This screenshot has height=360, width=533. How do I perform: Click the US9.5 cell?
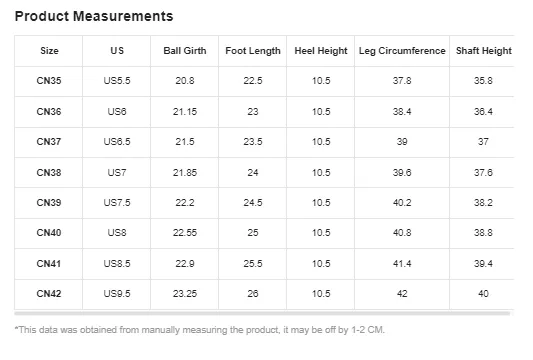click(117, 293)
